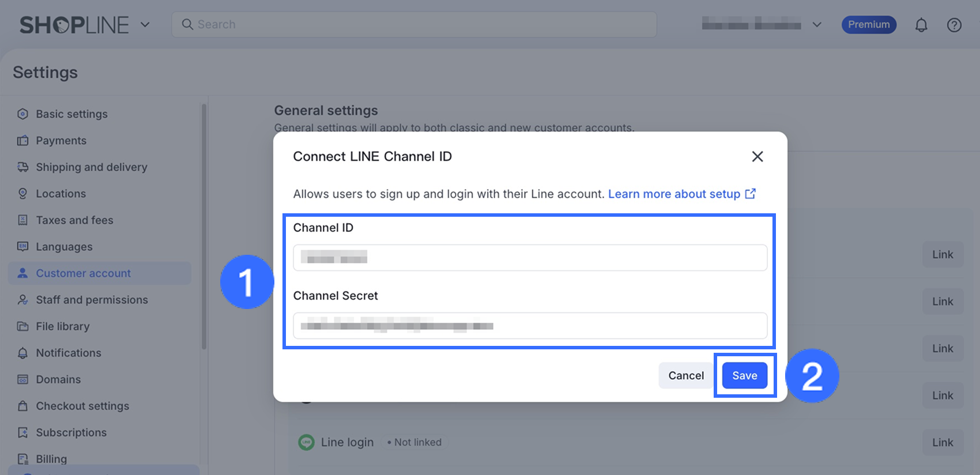Open the external link icon beside setup
This screenshot has width=980, height=475.
click(750, 194)
